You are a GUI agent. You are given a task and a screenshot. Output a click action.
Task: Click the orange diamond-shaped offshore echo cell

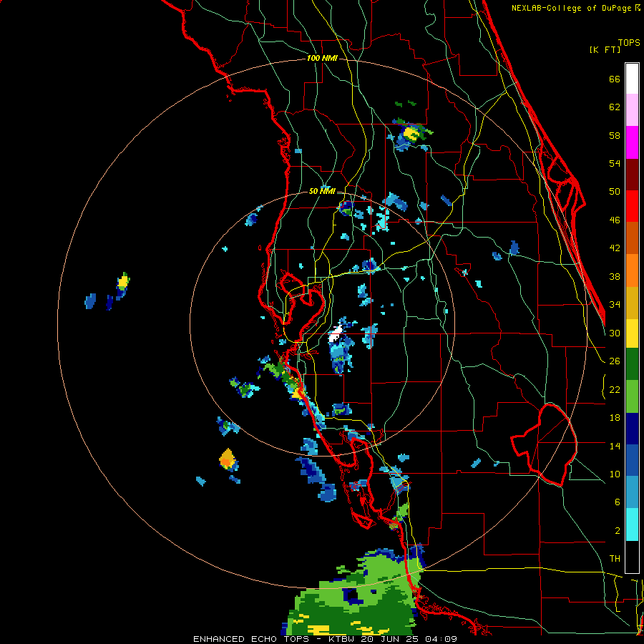(x=227, y=459)
